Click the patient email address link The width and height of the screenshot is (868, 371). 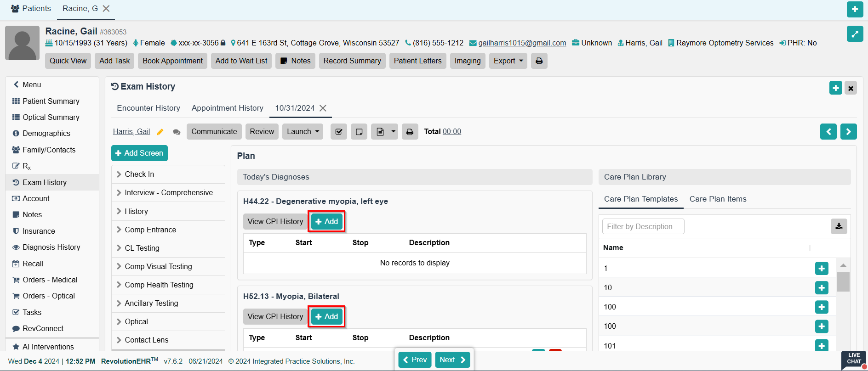tap(522, 43)
